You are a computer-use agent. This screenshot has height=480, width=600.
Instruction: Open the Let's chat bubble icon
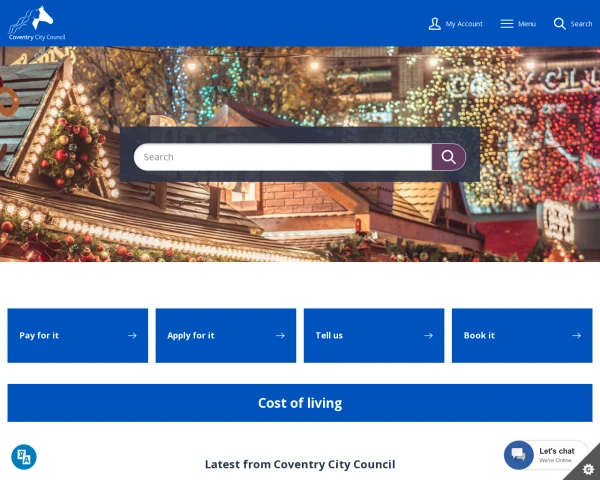(518, 455)
